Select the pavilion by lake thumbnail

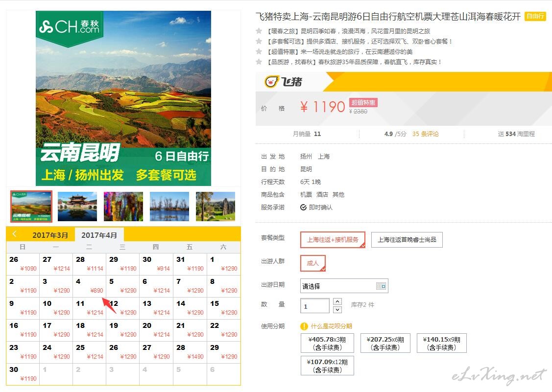[x=77, y=206]
